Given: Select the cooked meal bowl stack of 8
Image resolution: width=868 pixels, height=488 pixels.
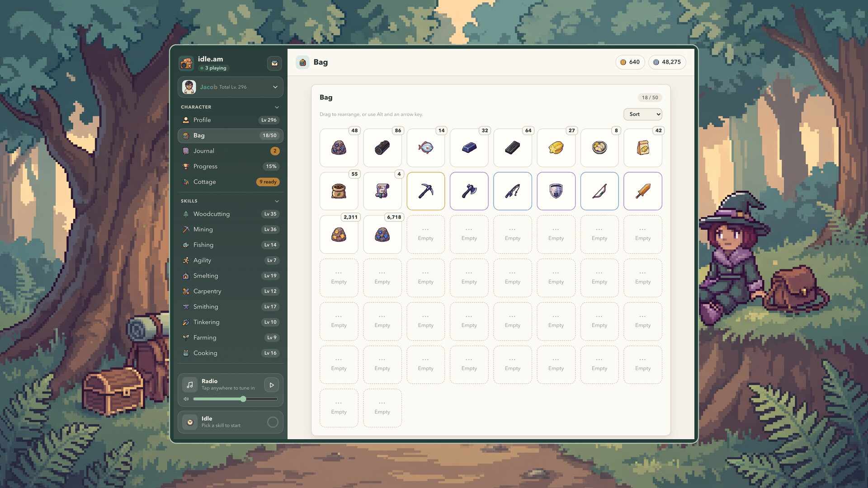Looking at the screenshot, I should 599,148.
